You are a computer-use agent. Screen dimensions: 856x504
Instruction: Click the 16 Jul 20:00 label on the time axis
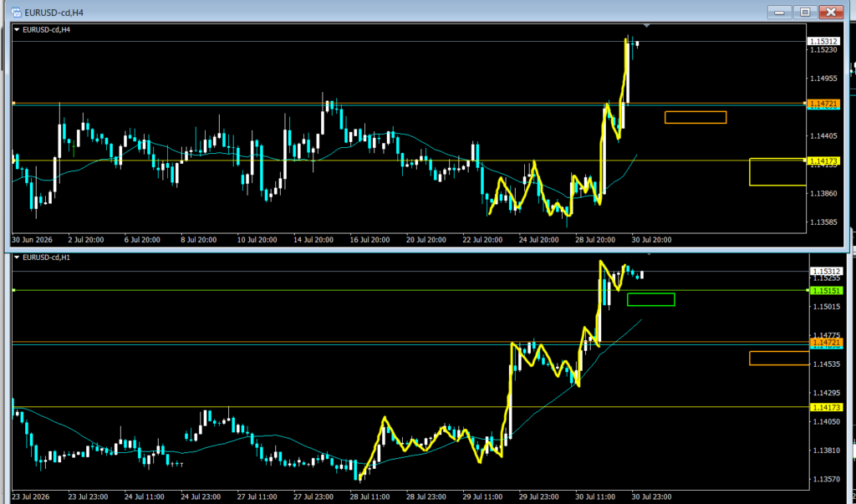point(369,240)
